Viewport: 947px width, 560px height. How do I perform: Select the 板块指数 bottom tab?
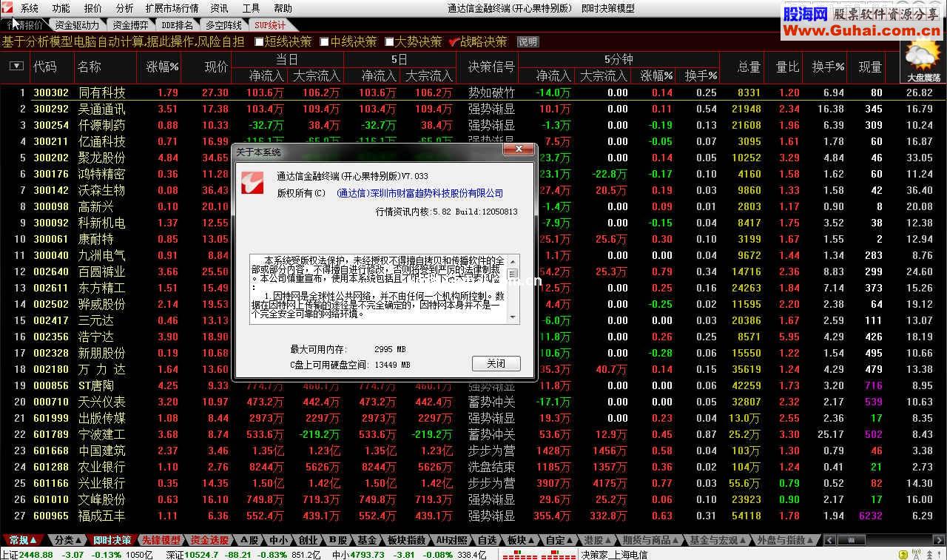406,540
